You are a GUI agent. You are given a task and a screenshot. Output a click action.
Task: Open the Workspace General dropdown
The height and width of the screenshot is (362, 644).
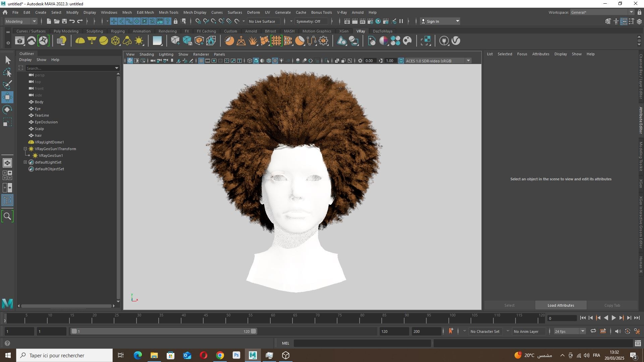pos(602,12)
